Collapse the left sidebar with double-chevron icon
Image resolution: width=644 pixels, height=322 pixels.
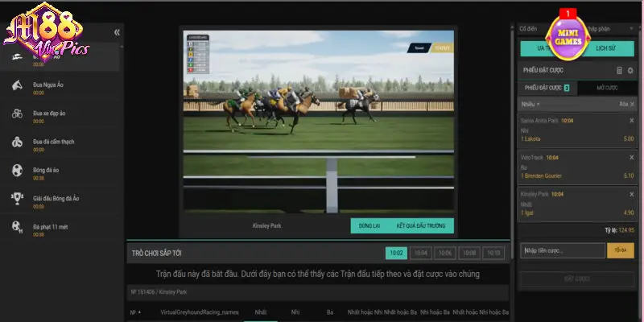pyautogui.click(x=117, y=32)
